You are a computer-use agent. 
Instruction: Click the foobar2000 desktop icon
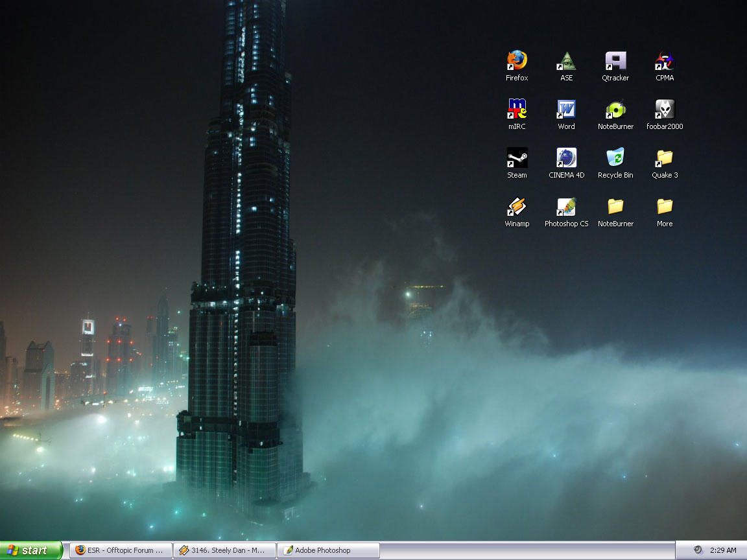(665, 110)
